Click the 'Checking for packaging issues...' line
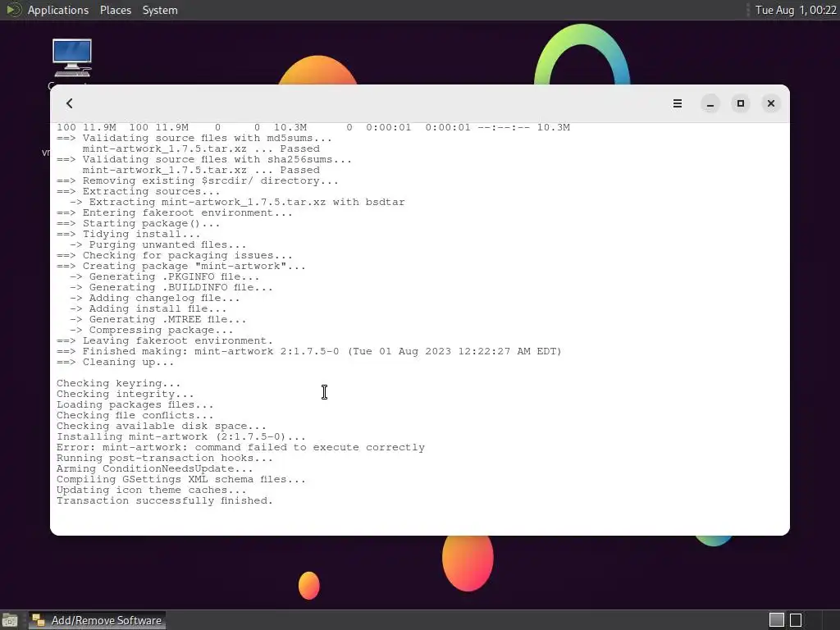Screen dimensions: 840x630 174,255
